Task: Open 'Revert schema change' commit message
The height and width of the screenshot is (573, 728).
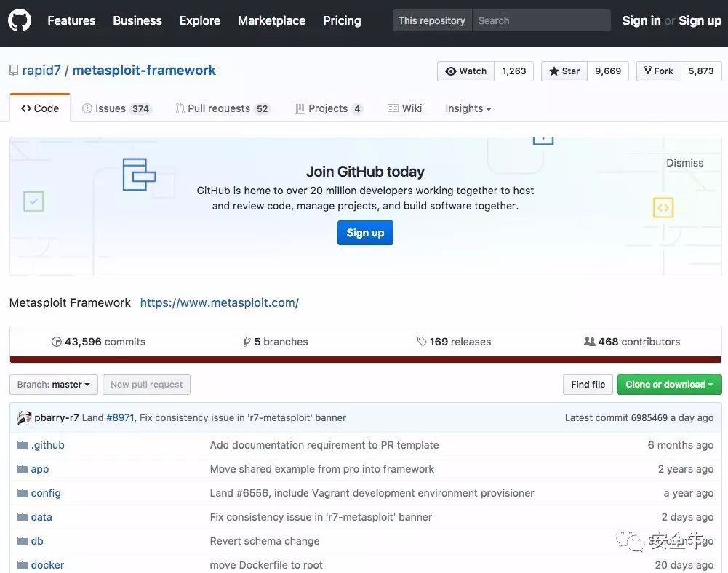Action: coord(265,541)
